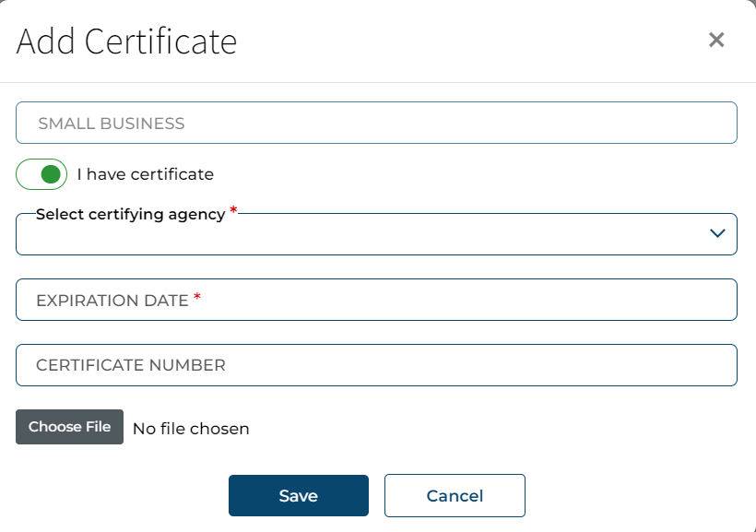This screenshot has width=756, height=532.
Task: Cancel adding the certificate
Action: [x=455, y=496]
